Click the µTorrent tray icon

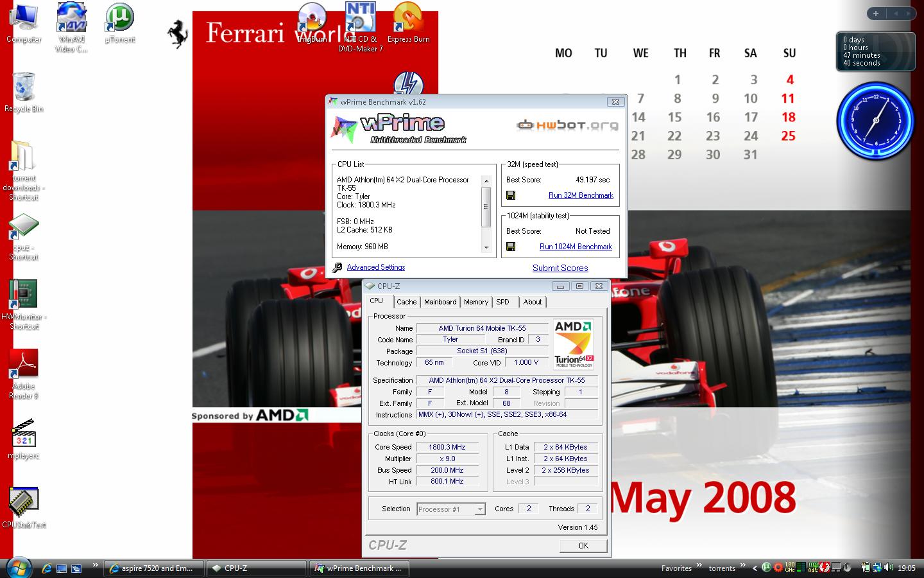[766, 567]
